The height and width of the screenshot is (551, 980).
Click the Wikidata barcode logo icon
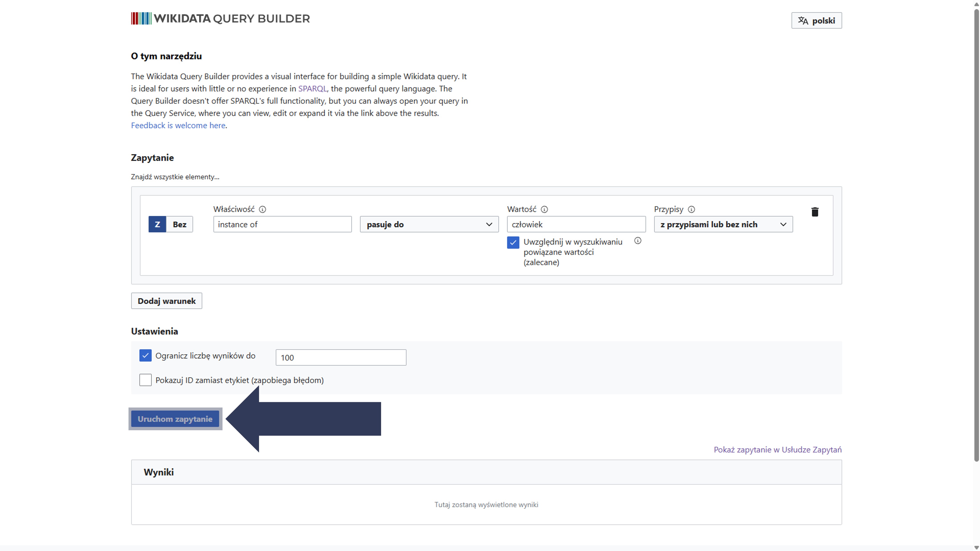(141, 18)
